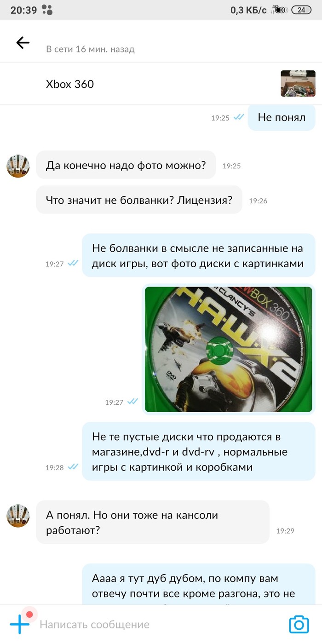
Task: Select the 'Не болванки в смысле' message bubble
Action: 199,256
